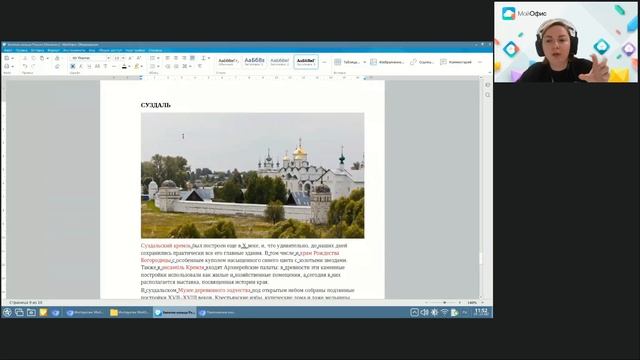
Task: Select the highlighted bold heading style
Action: click(306, 61)
